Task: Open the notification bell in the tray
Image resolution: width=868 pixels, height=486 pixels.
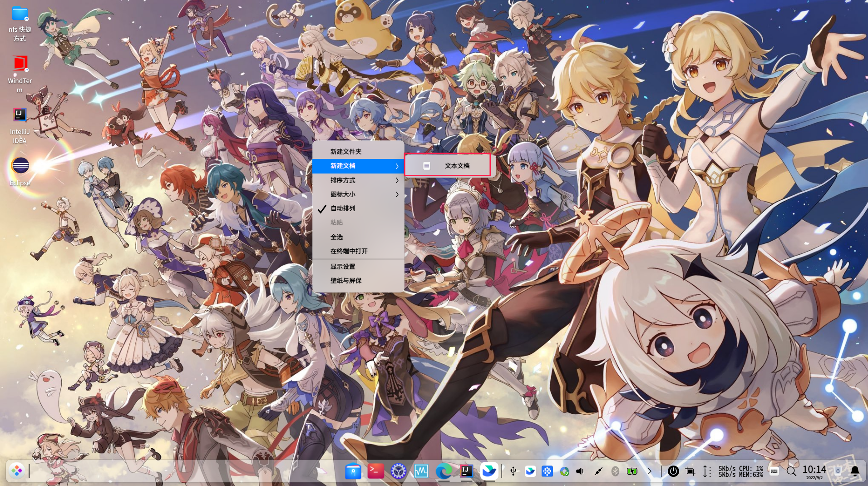Action: click(x=855, y=471)
